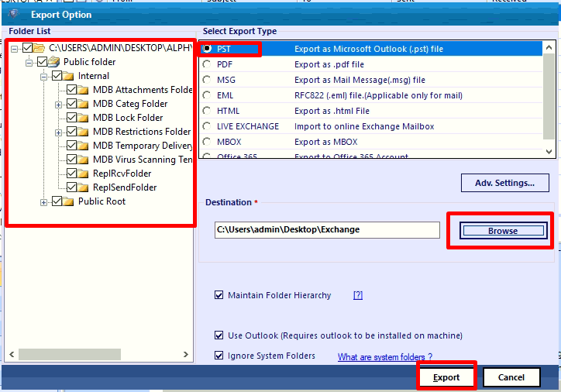Click the Export Option title bar app icon
Screen dimensions: 561x392
pos(14,14)
